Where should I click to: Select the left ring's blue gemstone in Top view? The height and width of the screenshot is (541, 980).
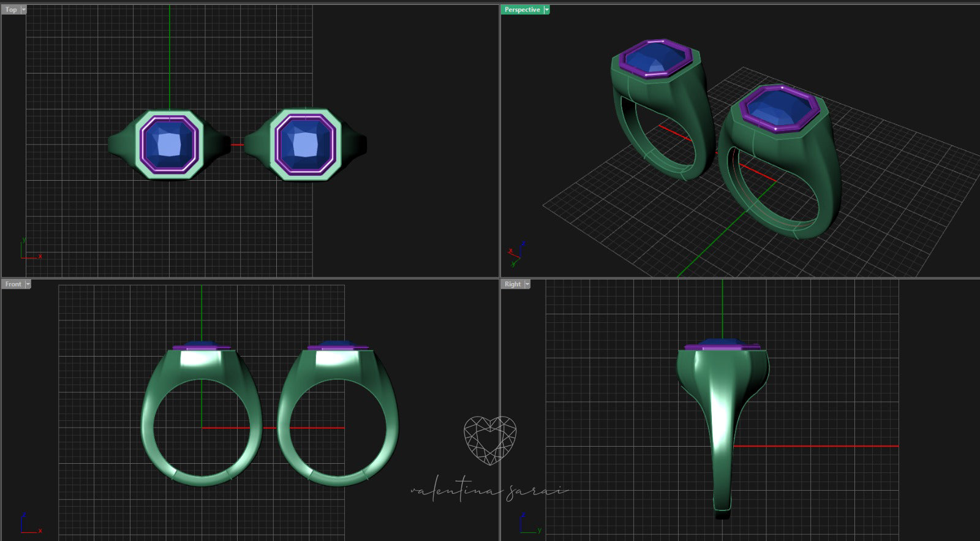(170, 145)
